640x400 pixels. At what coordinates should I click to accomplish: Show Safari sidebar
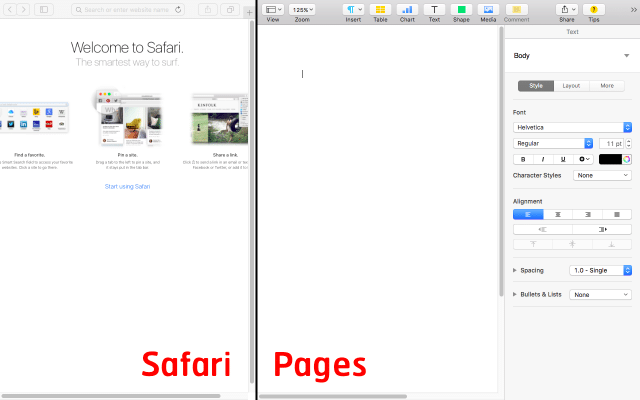[x=44, y=9]
